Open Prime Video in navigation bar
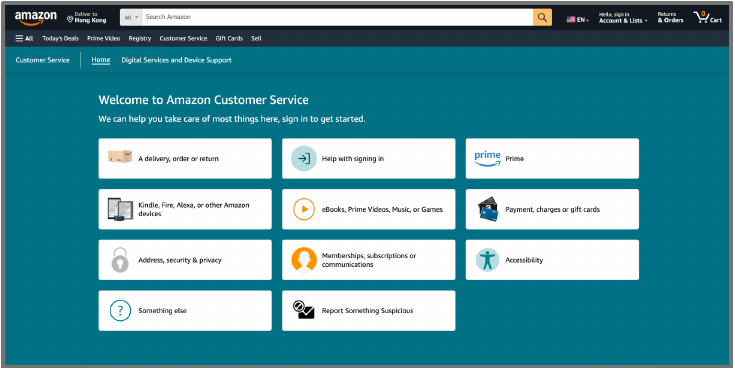Screen dimensions: 735x368 104,38
